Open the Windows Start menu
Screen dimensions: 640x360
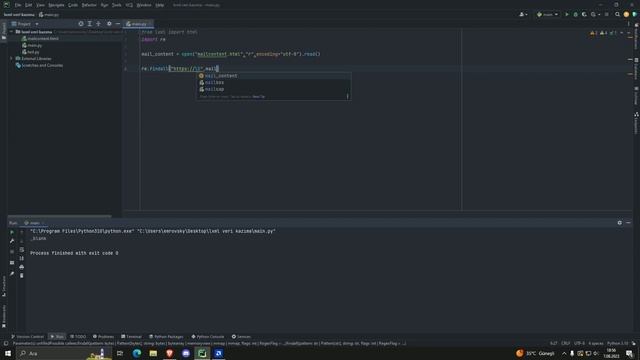pyautogui.click(x=8, y=353)
